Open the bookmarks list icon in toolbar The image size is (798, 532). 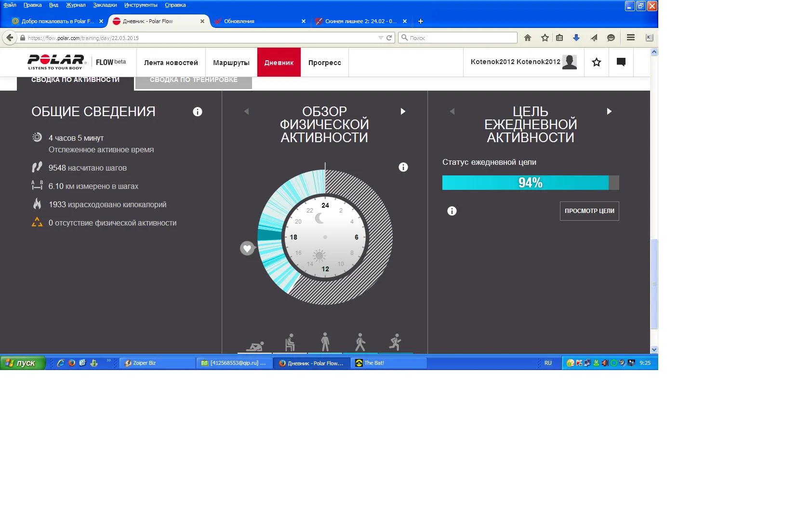point(559,38)
